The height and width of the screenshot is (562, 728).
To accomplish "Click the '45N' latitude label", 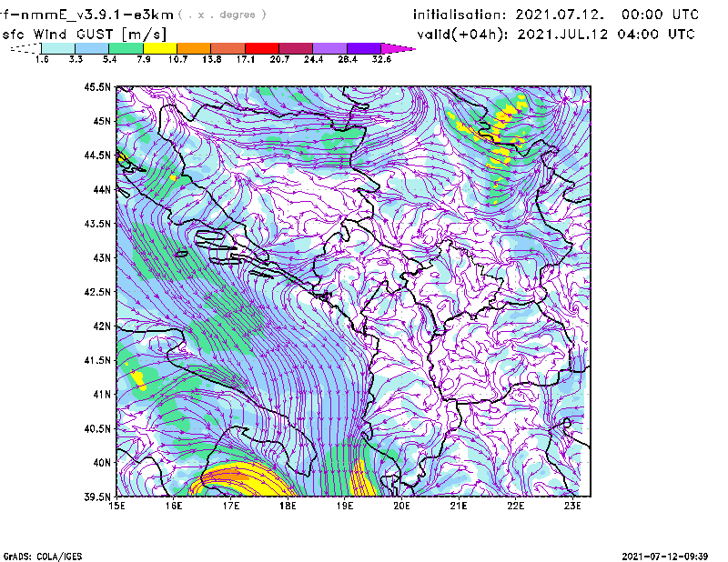I will [x=102, y=121].
